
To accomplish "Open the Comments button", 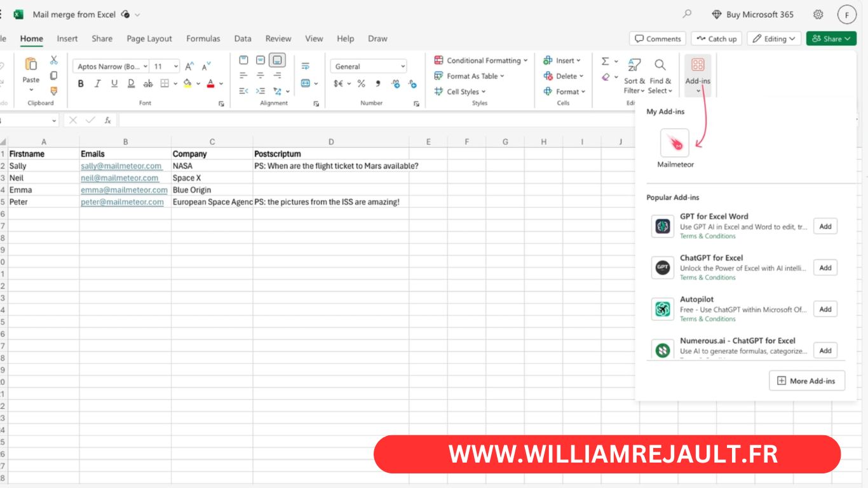I will 658,39.
